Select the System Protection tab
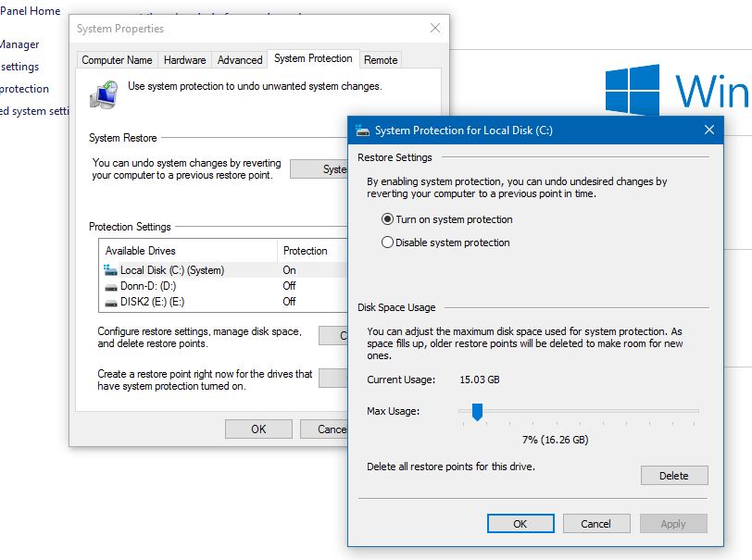The height and width of the screenshot is (560, 752). pos(313,58)
